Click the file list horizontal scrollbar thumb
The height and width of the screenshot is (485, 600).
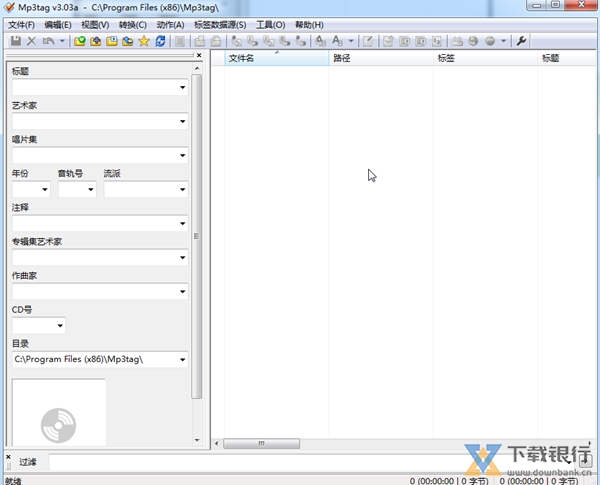pos(261,444)
